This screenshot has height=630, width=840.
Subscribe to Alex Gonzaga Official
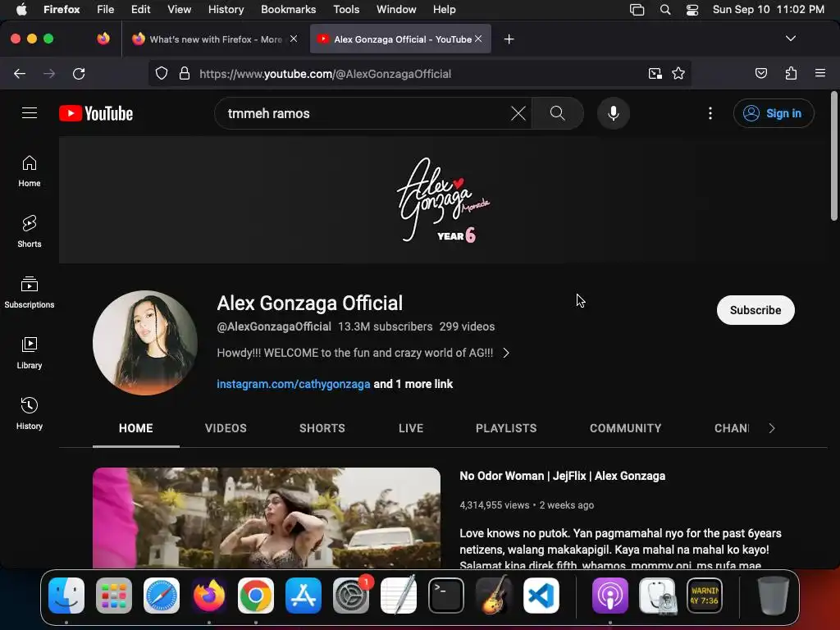point(756,309)
